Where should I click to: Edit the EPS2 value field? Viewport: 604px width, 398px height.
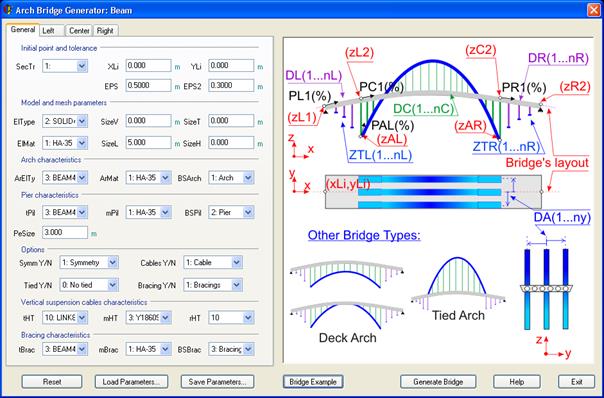tap(231, 86)
